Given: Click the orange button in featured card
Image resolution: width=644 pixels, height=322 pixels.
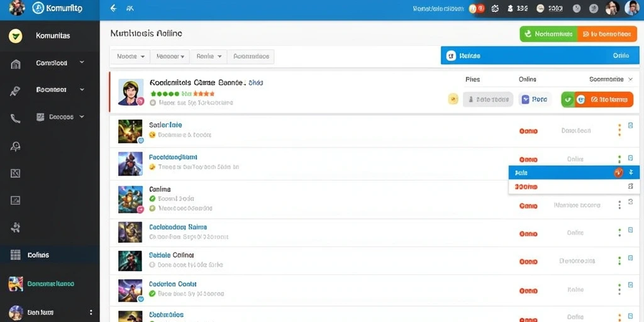Looking at the screenshot, I should 604,99.
